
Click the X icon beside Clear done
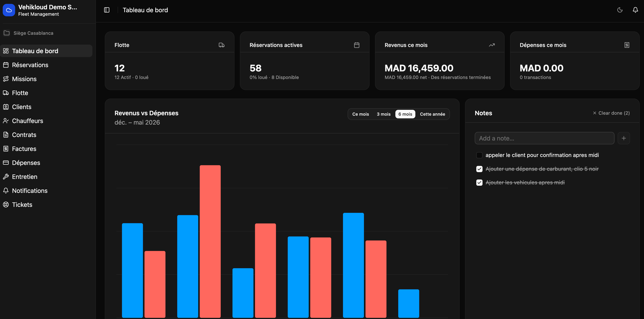point(595,113)
